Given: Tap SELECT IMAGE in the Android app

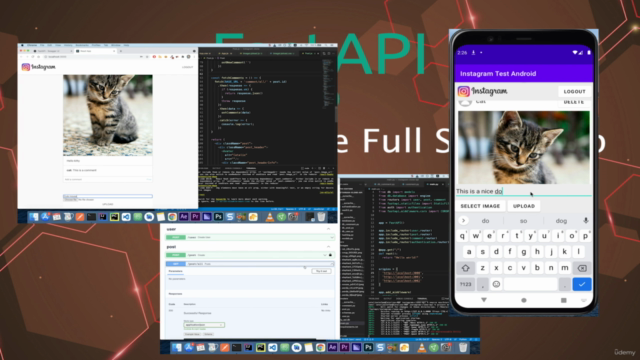Looking at the screenshot, I should click(x=480, y=206).
